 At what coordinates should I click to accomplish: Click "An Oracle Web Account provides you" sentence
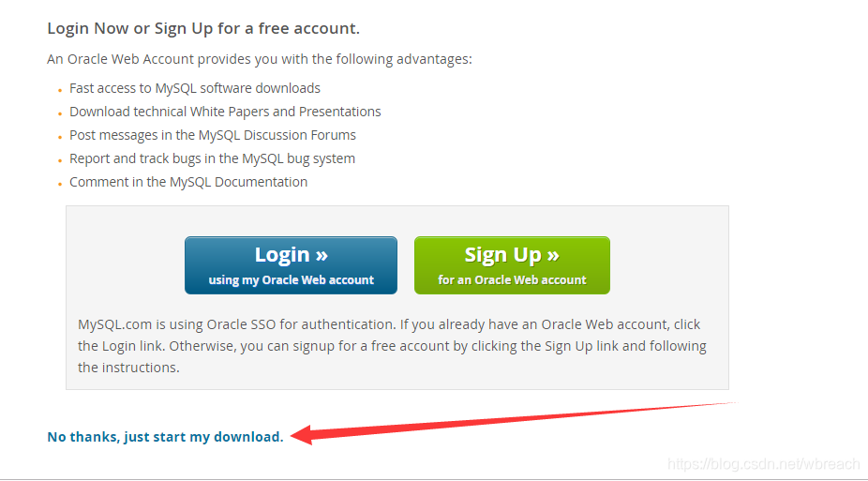pyautogui.click(x=259, y=59)
